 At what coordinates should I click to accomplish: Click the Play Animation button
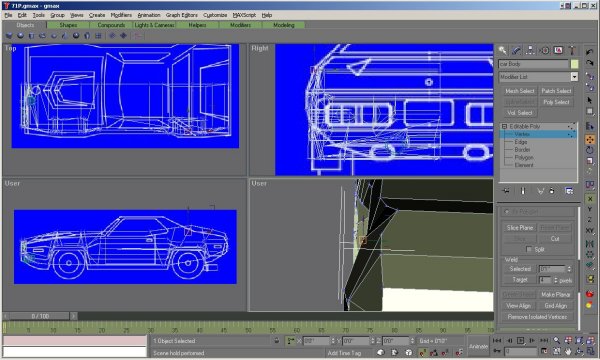point(520,340)
